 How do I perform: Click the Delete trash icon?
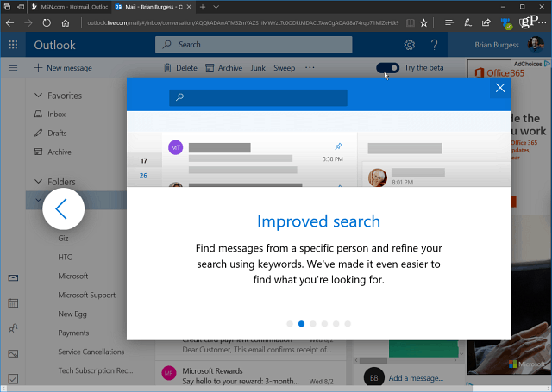[x=167, y=68]
